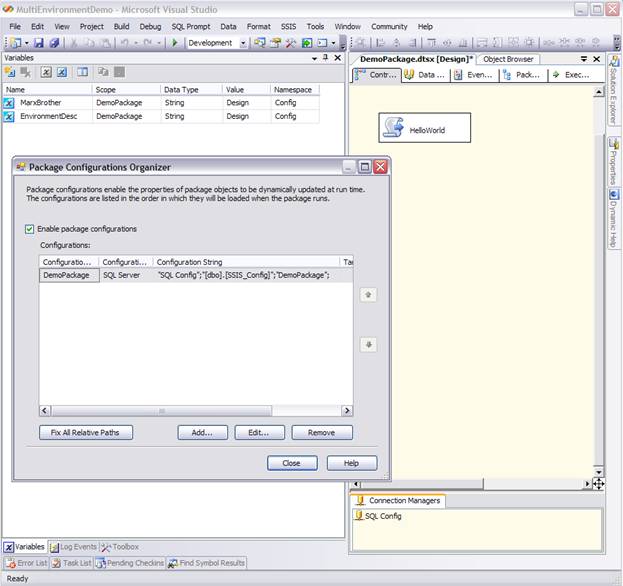This screenshot has height=586, width=623.
Task: Click the green Start Page toolbar icon
Action: 307,43
